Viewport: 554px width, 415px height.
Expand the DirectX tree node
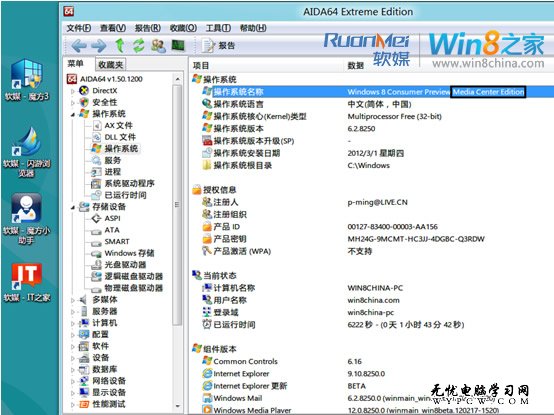pyautogui.click(x=73, y=91)
